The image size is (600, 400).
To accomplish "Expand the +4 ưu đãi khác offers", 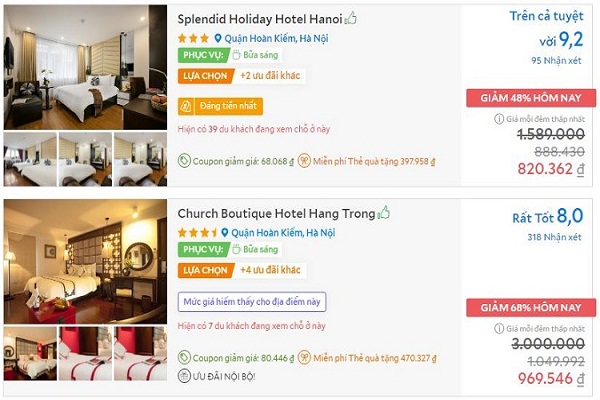I will tap(270, 270).
